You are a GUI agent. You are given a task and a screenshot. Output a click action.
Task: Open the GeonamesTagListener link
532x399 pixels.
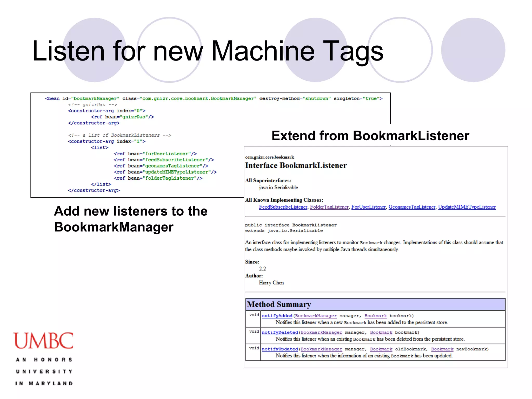point(412,207)
